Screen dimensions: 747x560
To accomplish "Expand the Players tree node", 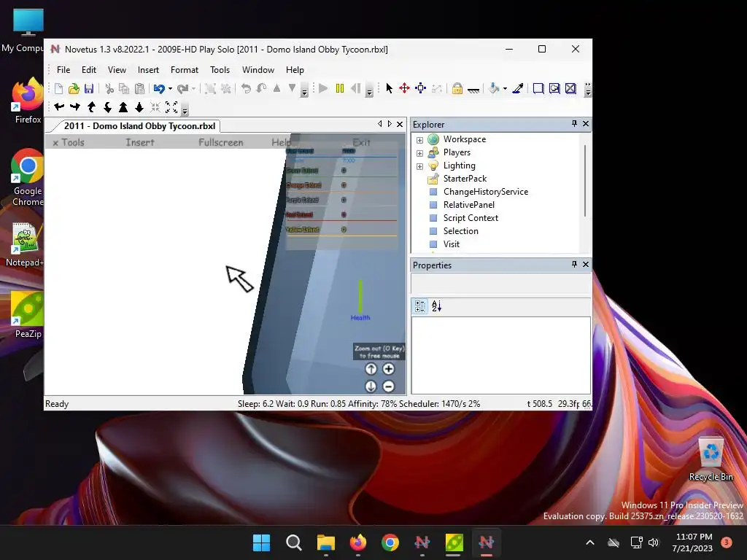I will point(419,153).
